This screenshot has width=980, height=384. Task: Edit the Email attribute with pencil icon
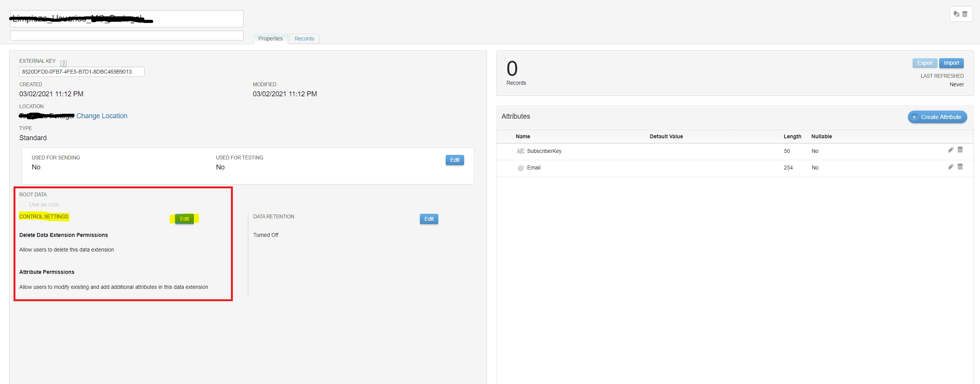950,167
